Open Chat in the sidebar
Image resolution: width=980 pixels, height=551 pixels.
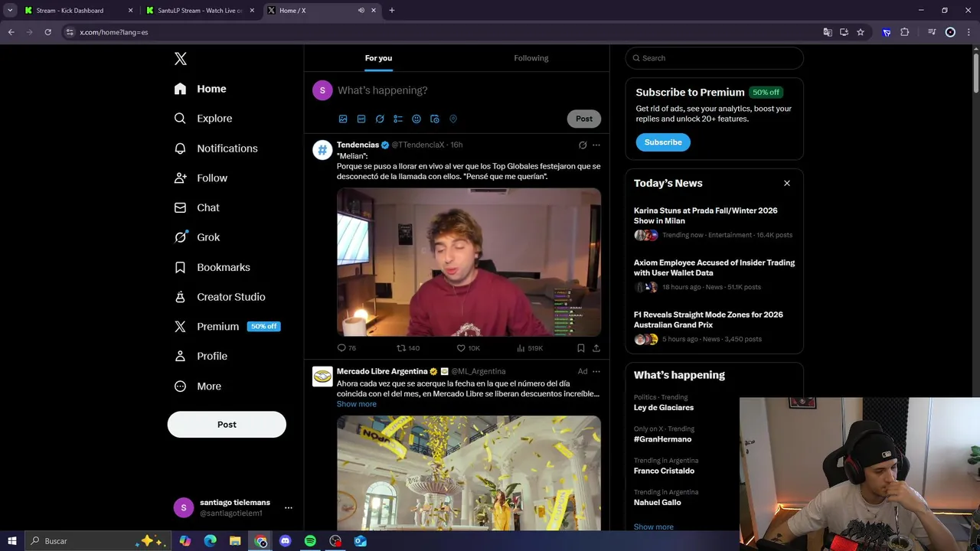(197, 207)
